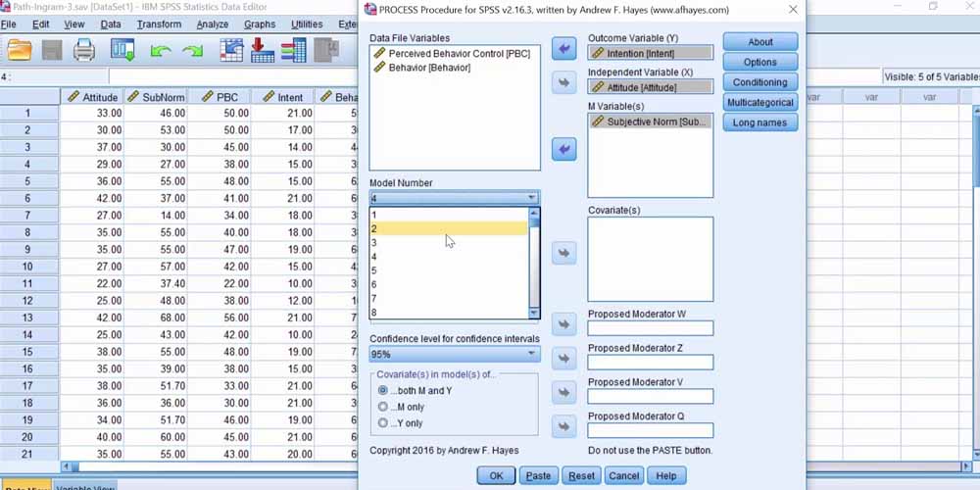
Task: Choose model 8 from Model Number list
Action: click(x=449, y=313)
